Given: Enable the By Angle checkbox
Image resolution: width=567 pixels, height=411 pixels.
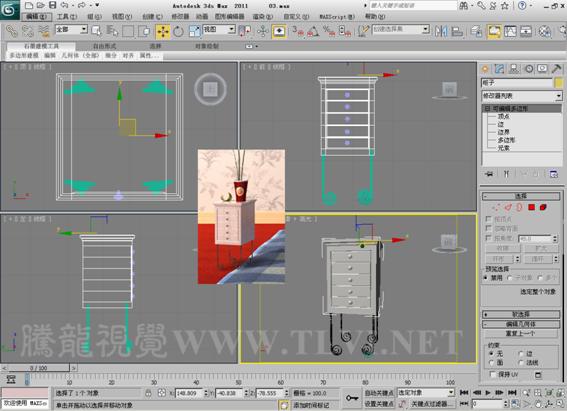Looking at the screenshot, I should click(489, 238).
